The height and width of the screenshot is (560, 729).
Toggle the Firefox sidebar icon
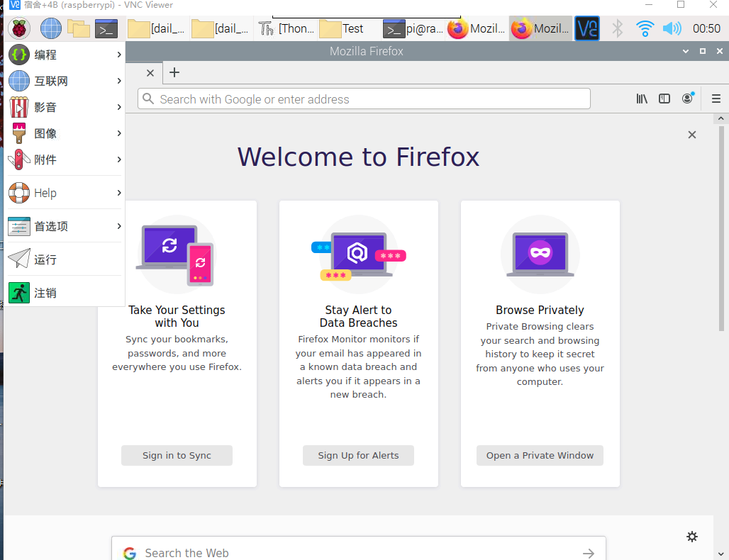664,99
